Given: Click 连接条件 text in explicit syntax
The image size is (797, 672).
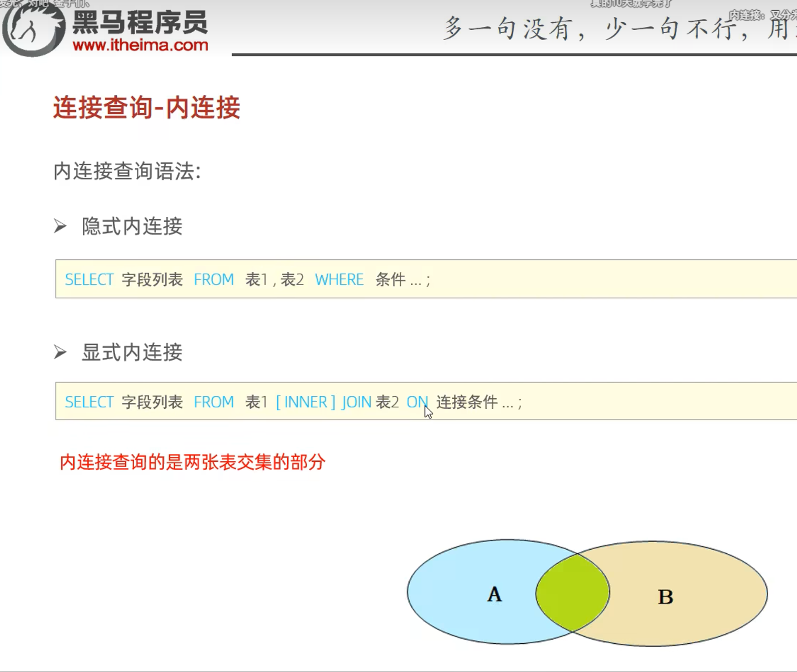Looking at the screenshot, I should [x=467, y=402].
